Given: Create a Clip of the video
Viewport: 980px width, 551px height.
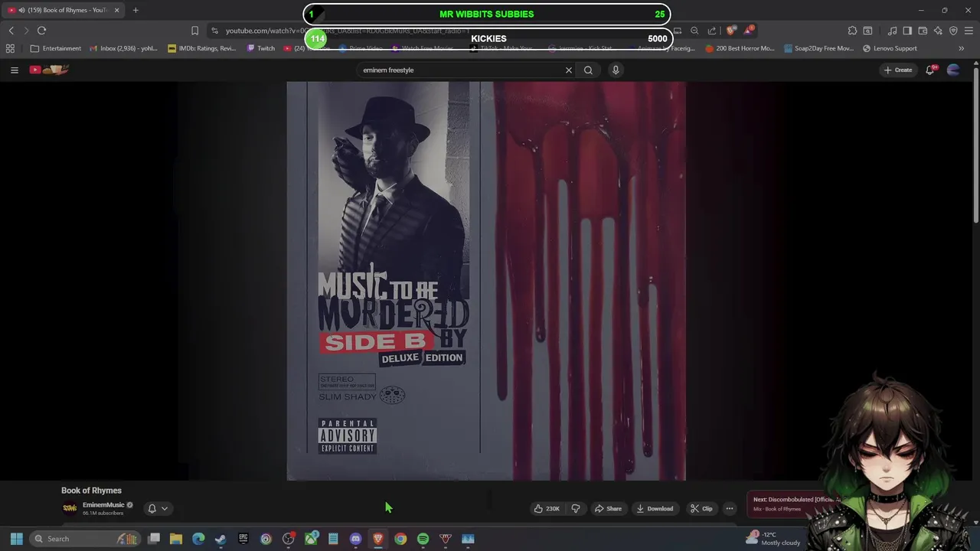Looking at the screenshot, I should tap(701, 508).
